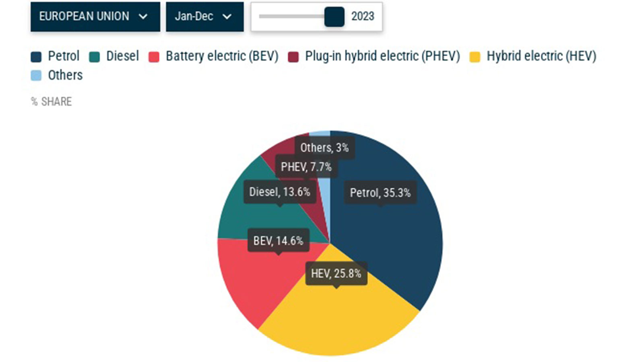Click the maroon PHEV legend swatch
The image size is (644, 362).
pyautogui.click(x=293, y=56)
